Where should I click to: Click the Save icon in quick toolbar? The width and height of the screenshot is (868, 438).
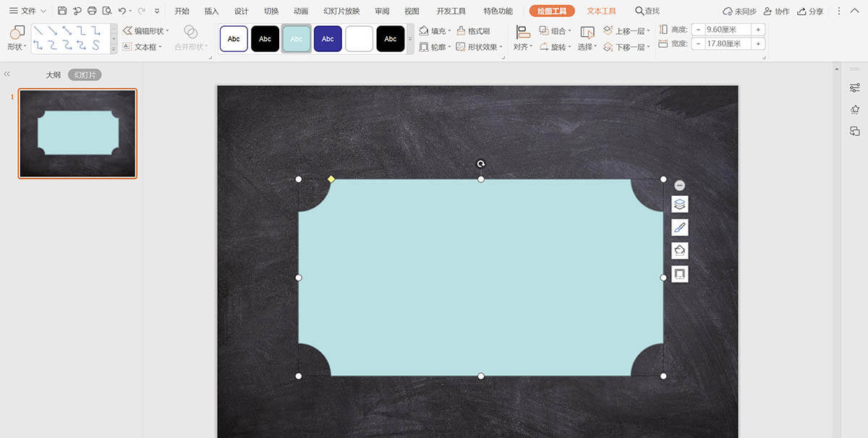pos(62,11)
